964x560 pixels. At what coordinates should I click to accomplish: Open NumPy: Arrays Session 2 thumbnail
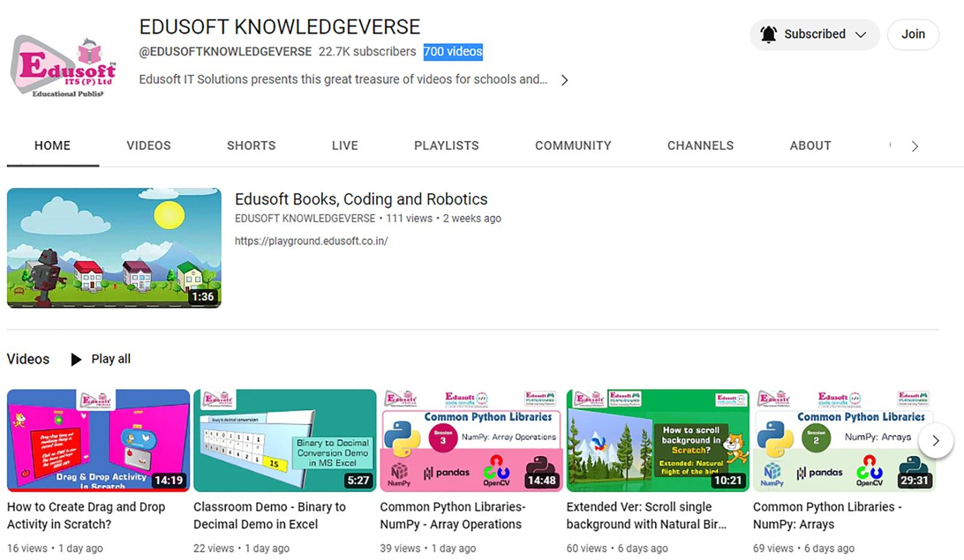point(844,441)
